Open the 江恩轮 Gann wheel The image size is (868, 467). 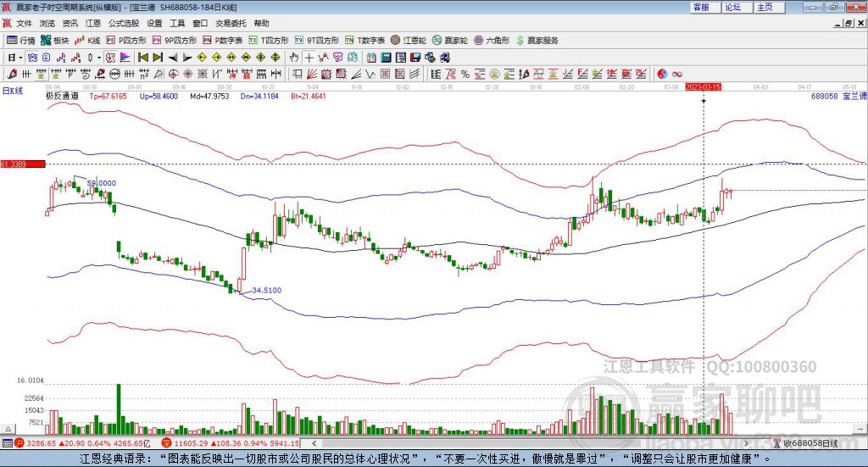pos(409,41)
